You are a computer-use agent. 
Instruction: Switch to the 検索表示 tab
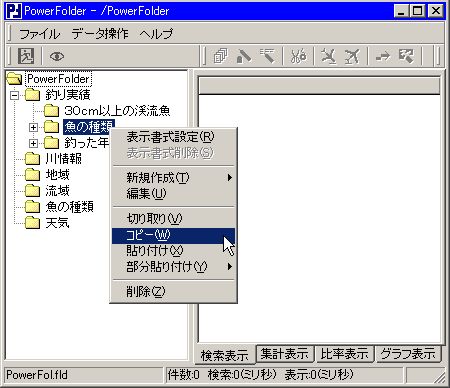tap(225, 355)
